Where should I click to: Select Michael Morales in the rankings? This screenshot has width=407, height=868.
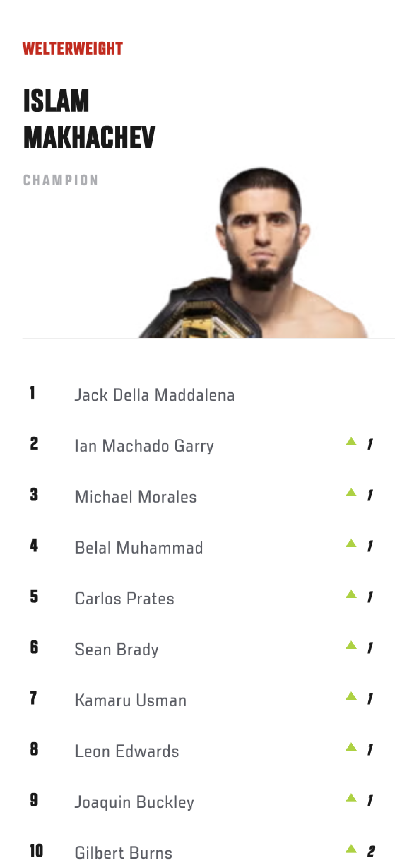[135, 497]
